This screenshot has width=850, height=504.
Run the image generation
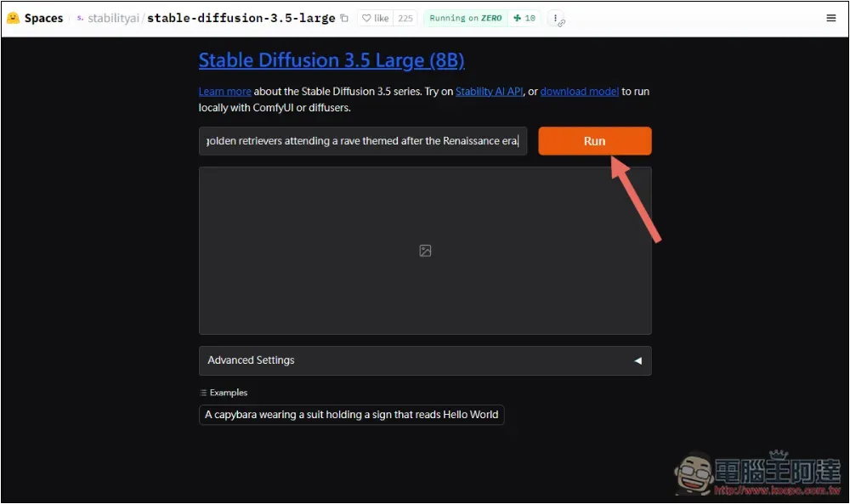595,141
